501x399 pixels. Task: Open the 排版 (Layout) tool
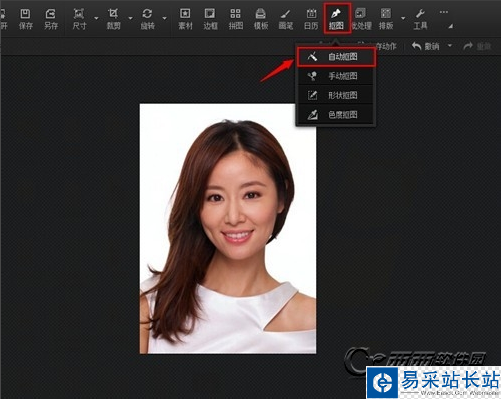pos(386,19)
